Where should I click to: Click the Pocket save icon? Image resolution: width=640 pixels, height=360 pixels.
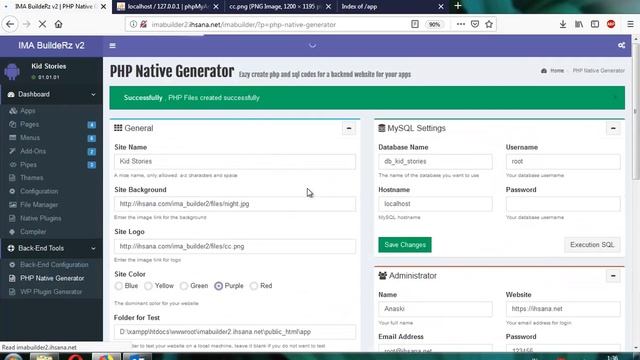tap(475, 24)
